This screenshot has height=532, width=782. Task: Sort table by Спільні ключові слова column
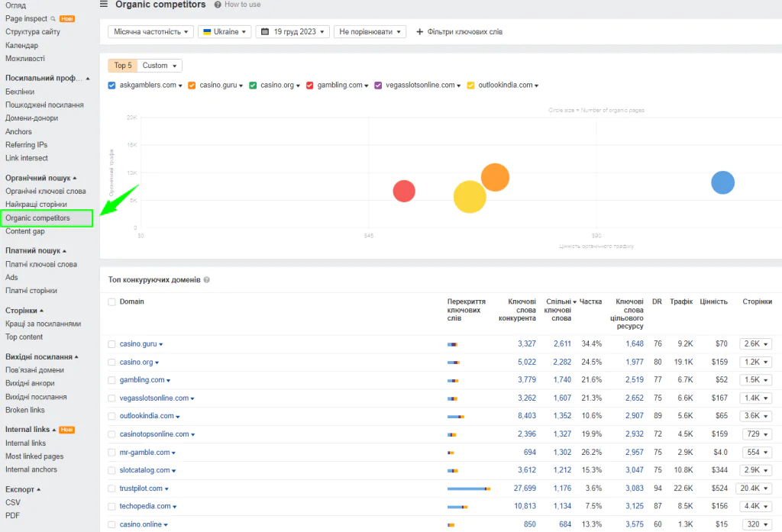[x=560, y=310]
